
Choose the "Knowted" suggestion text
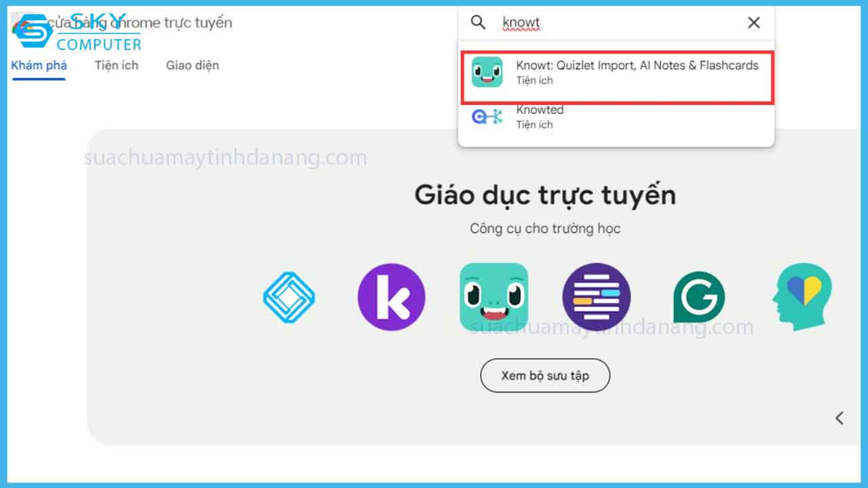coord(540,110)
